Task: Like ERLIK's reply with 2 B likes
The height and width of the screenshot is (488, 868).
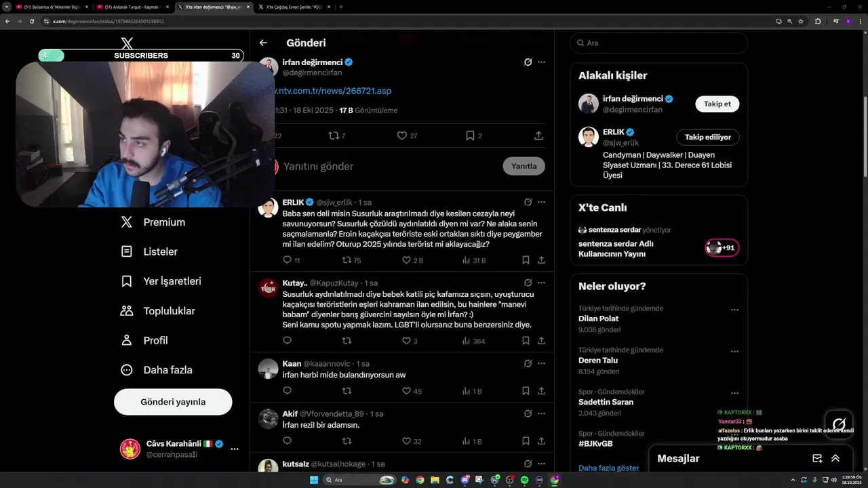Action: pos(412,260)
